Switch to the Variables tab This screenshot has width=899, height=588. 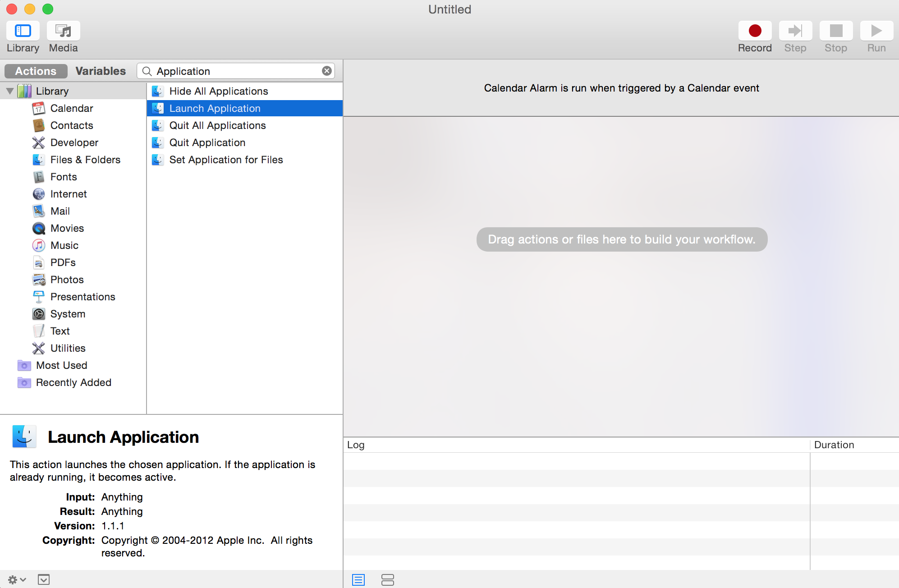pyautogui.click(x=101, y=71)
